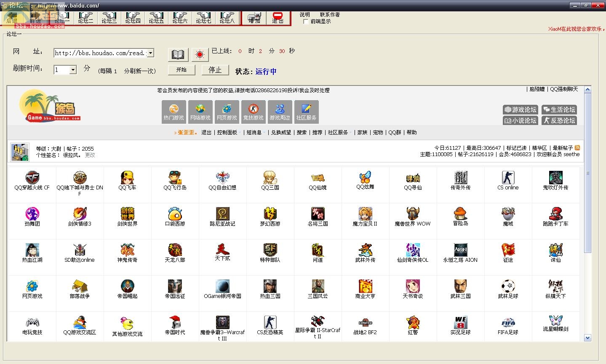606x364 pixels.
Task: Open the 梦幻西游 forum icon
Action: click(270, 214)
